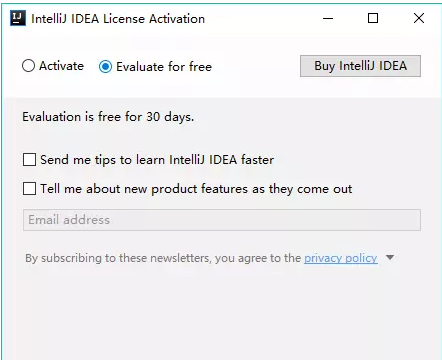442x360 pixels.
Task: Click the 'Evaluation is free for 30 days' text
Action: pyautogui.click(x=108, y=117)
